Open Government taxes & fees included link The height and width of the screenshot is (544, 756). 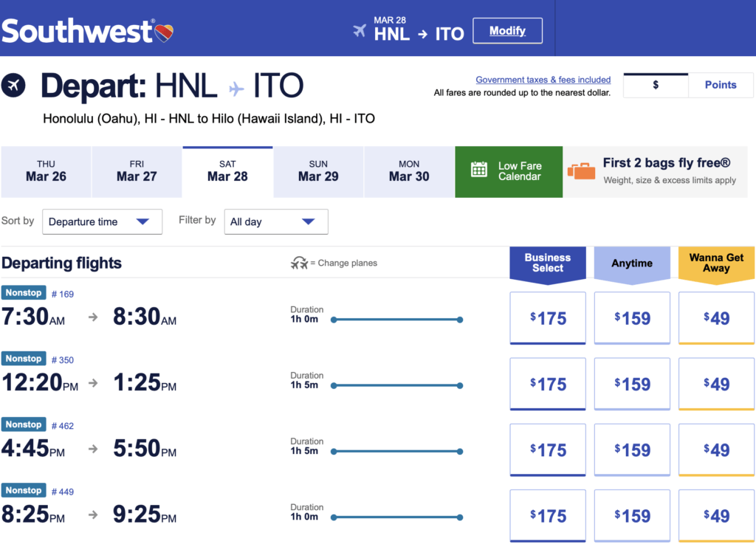543,80
